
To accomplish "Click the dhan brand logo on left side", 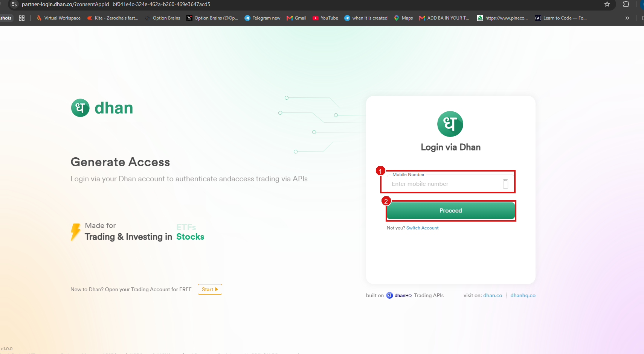I will pyautogui.click(x=102, y=108).
